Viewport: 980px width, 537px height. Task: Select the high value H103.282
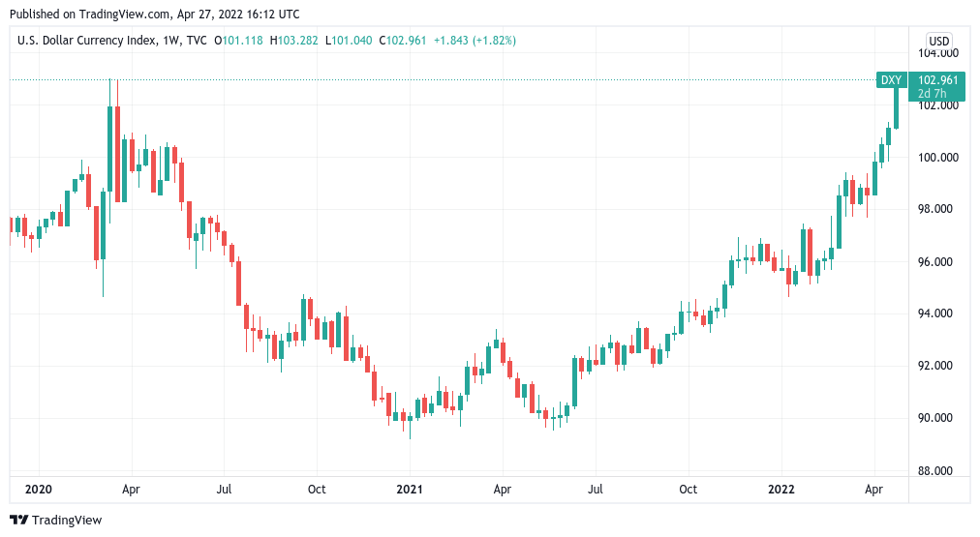(x=295, y=41)
